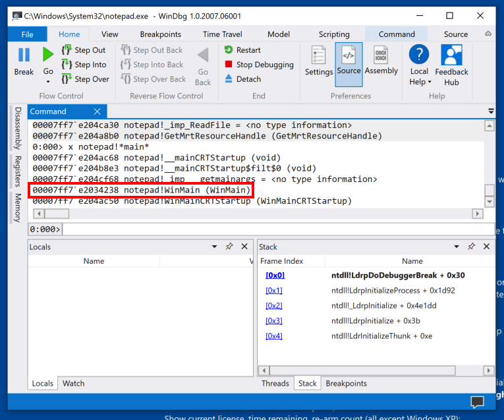Collapse the ribbon with the chevron
Viewport: 504px width, 420px height.
[488, 34]
